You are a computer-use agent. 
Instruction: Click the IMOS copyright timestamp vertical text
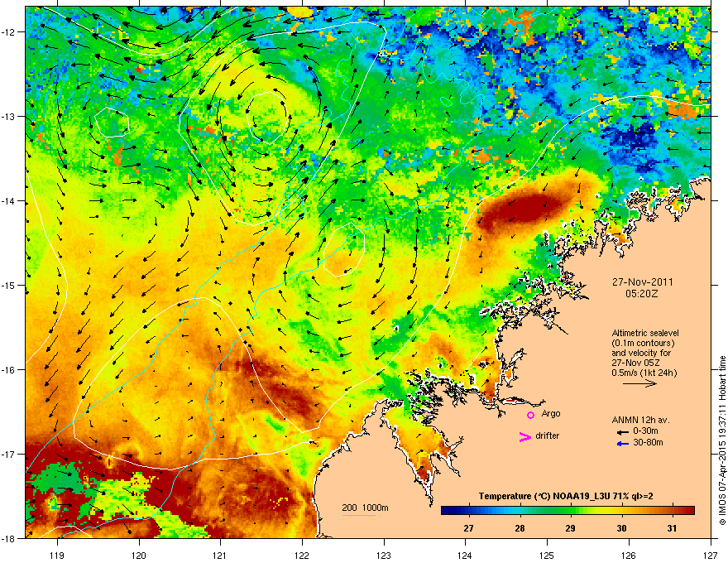pos(722,440)
